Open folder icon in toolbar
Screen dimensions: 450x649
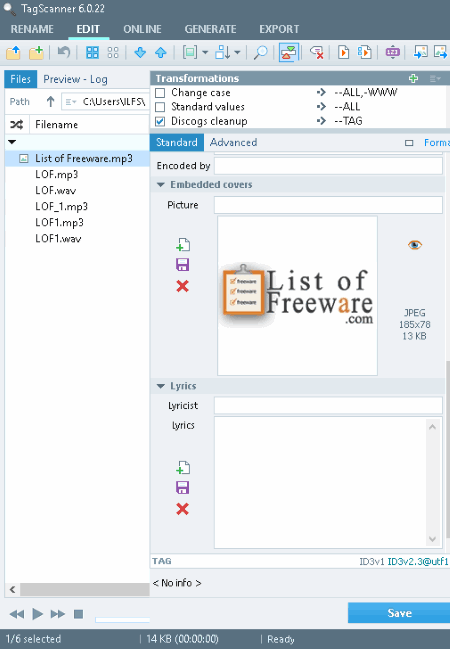pyautogui.click(x=14, y=53)
